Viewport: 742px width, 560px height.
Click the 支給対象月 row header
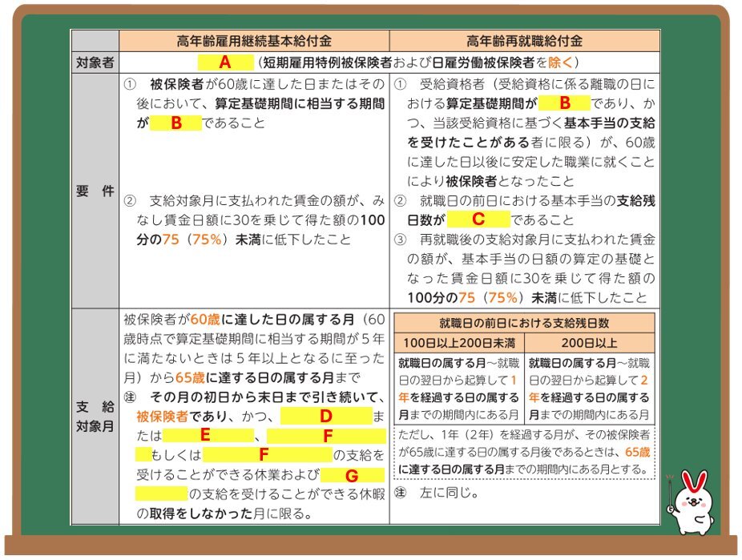click(95, 416)
